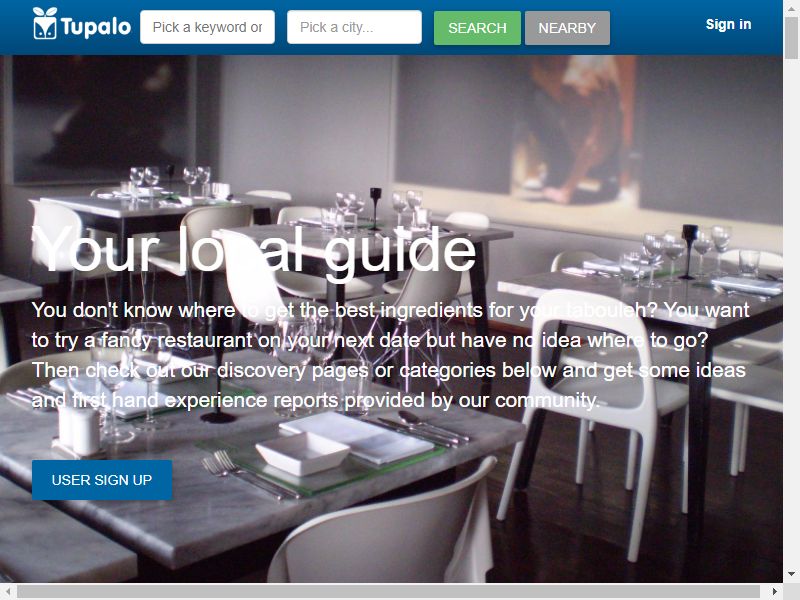The image size is (800, 600).
Task: Click the Tupalo leaf-box logo icon
Action: pos(44,23)
